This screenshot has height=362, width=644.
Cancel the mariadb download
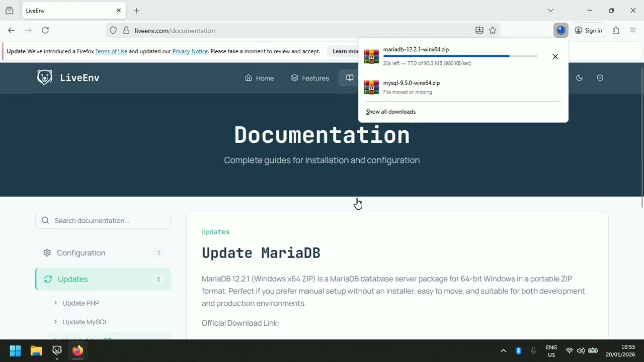point(555,57)
